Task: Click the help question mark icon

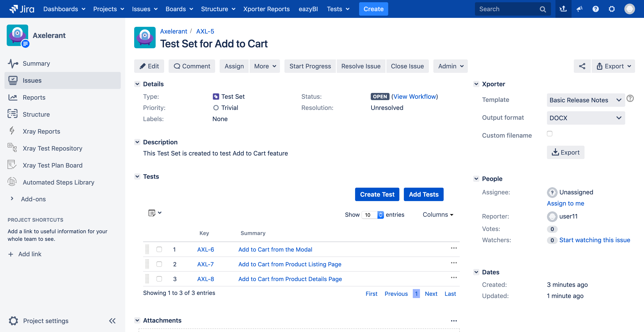Action: pos(595,9)
